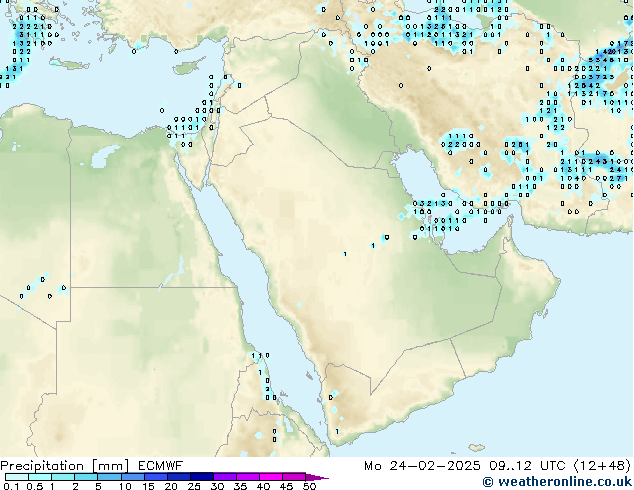Click the legend value label 25

tap(194, 486)
